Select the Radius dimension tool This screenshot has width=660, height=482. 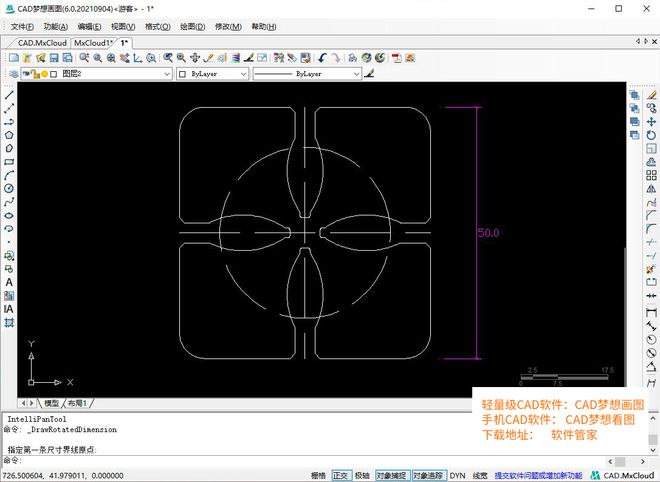(651, 339)
